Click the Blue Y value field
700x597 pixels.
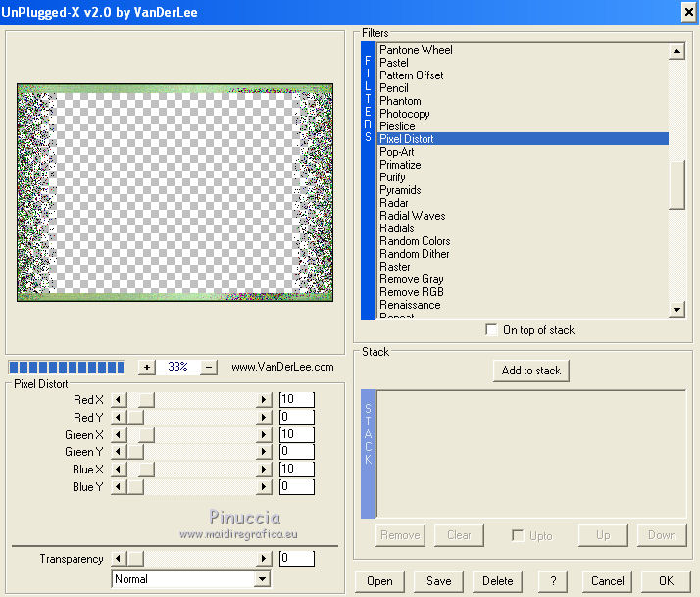297,486
